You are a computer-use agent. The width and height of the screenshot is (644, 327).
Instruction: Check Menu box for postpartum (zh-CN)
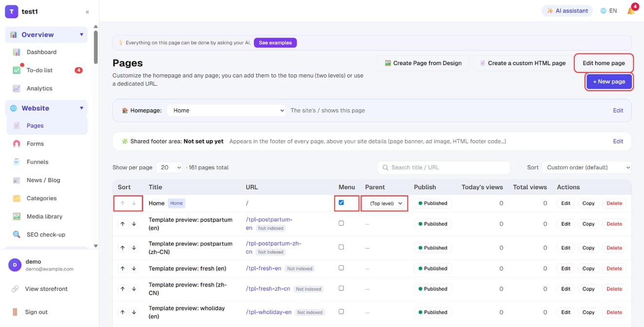point(341,247)
